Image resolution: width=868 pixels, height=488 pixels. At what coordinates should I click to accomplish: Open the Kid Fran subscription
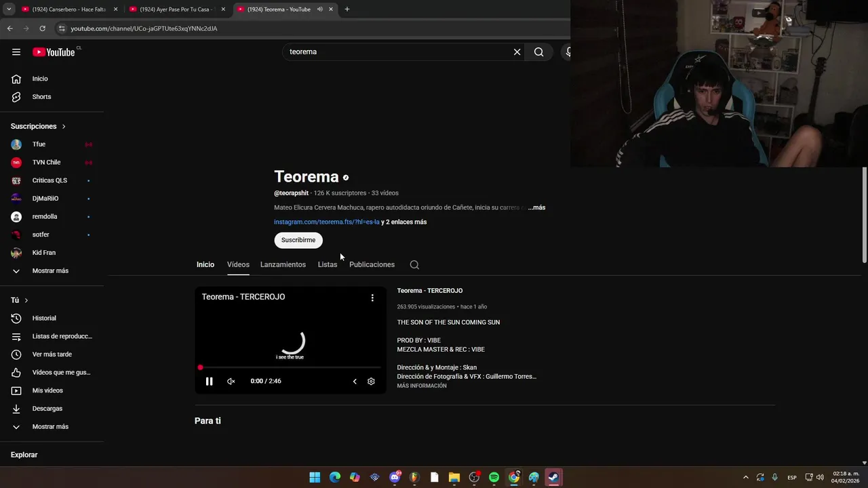tap(52, 253)
